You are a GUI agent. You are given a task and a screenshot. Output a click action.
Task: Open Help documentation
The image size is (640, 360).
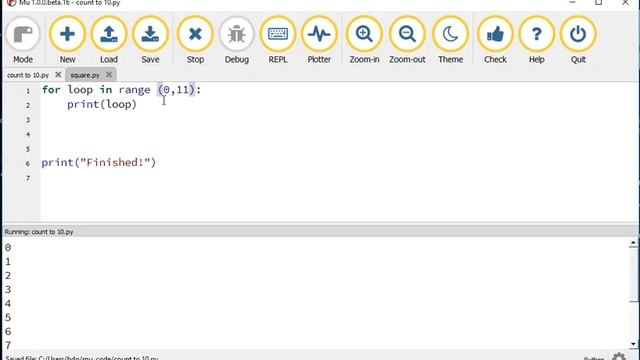[537, 40]
